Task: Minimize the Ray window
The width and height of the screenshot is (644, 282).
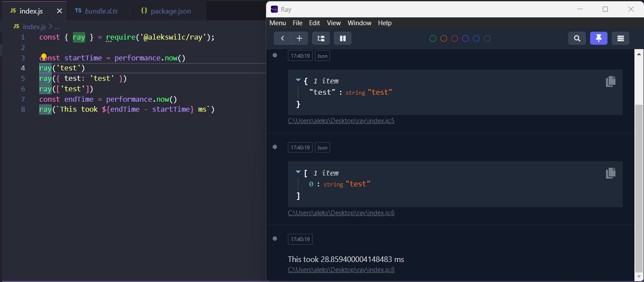Action: point(580,9)
